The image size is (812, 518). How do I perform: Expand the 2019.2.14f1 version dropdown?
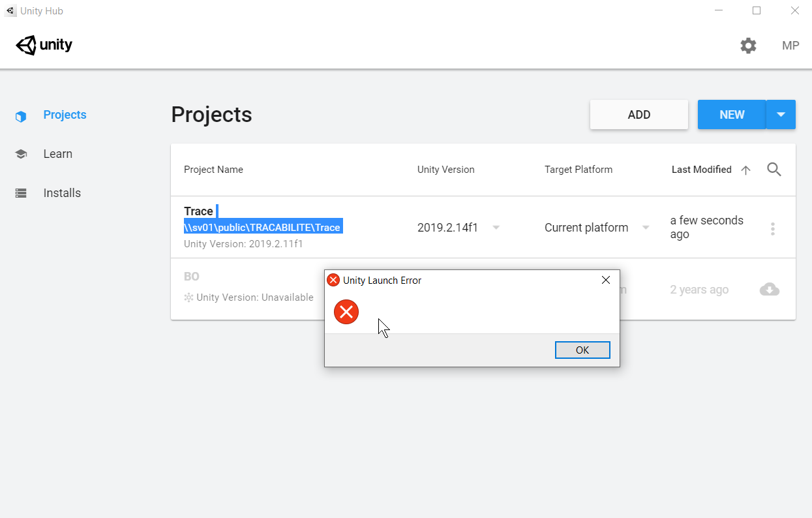point(496,228)
